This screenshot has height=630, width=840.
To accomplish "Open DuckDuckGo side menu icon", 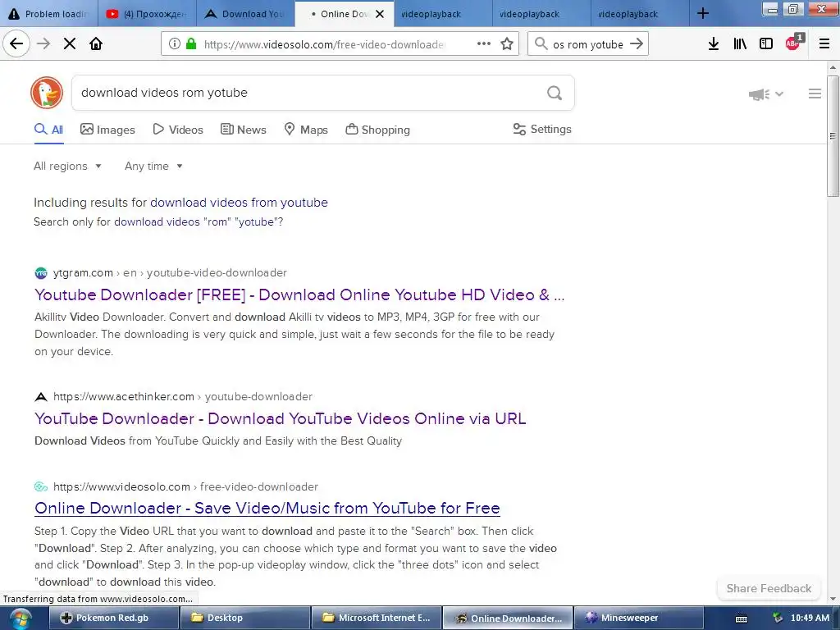I will click(815, 94).
